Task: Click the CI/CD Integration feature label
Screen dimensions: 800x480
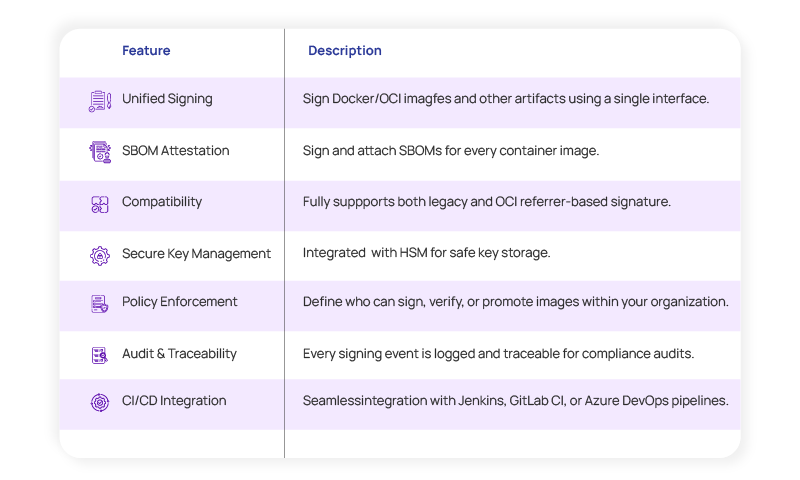Action: coord(174,401)
